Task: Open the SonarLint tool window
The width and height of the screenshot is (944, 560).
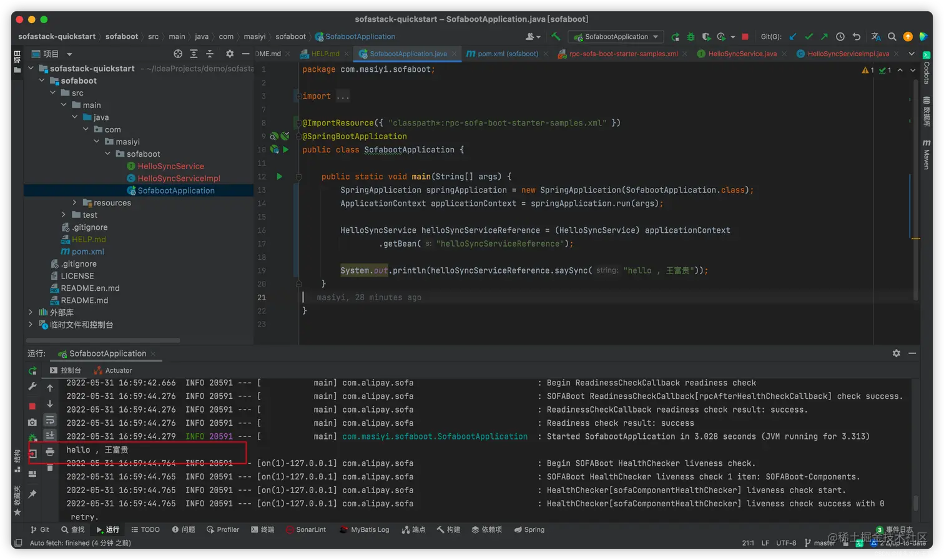Action: pos(306,530)
